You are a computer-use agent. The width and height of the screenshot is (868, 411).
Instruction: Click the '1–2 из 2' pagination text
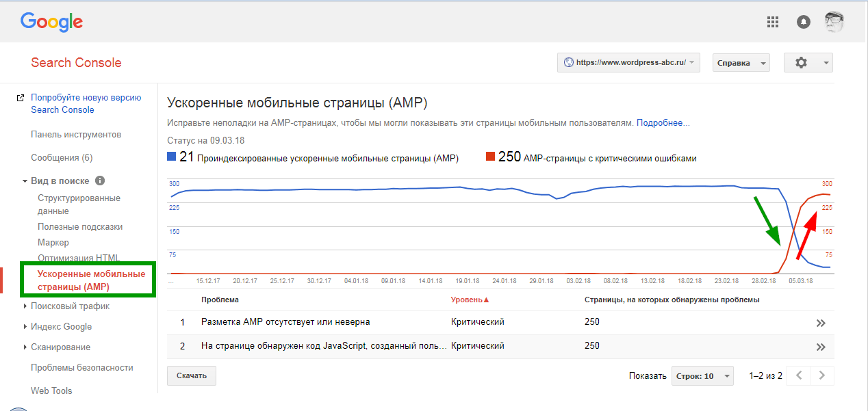tap(765, 376)
